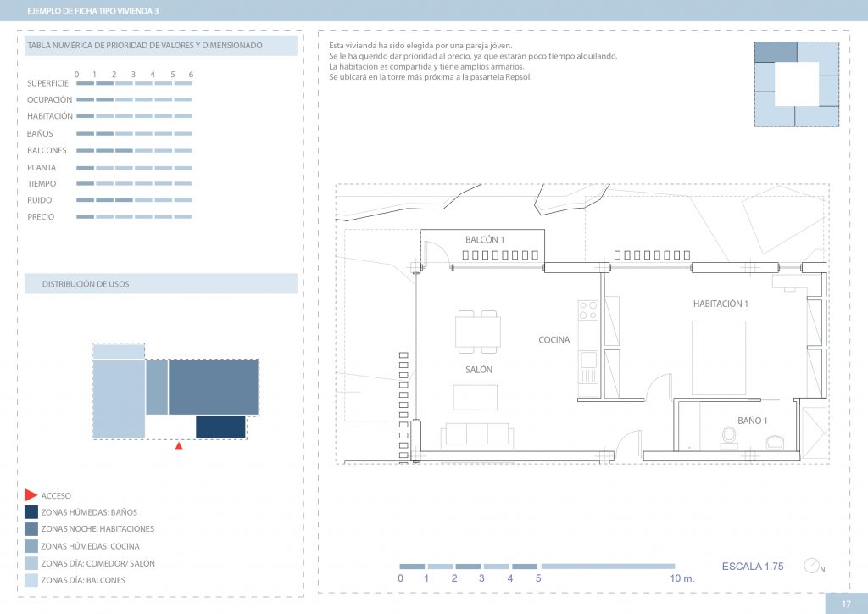Click the red ACCESO triangle in the legend
This screenshot has height=614, width=868.
pyautogui.click(x=31, y=495)
